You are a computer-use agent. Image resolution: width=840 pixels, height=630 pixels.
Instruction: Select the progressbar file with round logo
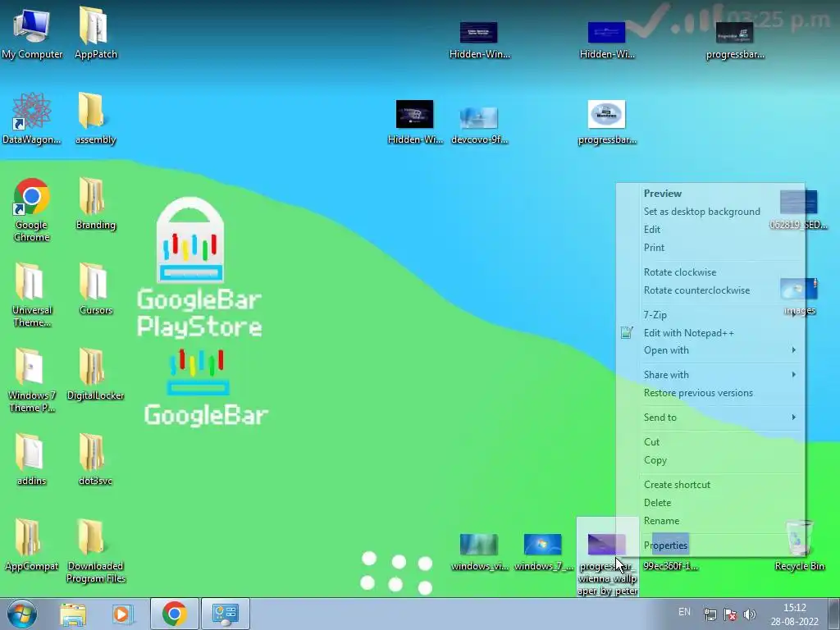(606, 122)
